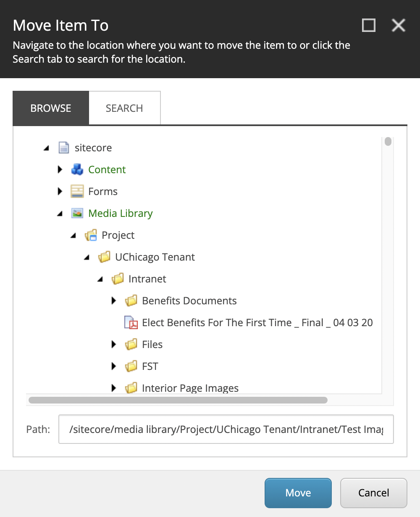Image resolution: width=420 pixels, height=517 pixels.
Task: Click the Intranet folder icon
Action: (x=118, y=279)
